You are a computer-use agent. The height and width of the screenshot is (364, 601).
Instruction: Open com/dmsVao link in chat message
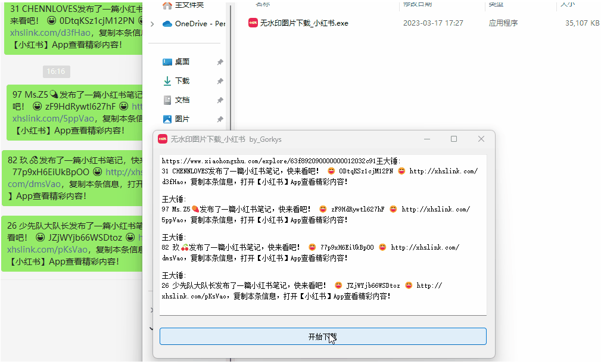(x=34, y=184)
